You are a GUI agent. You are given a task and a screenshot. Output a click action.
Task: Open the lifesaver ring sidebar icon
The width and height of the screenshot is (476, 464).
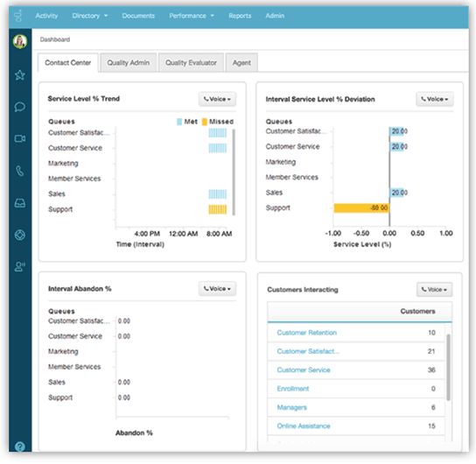click(x=20, y=235)
